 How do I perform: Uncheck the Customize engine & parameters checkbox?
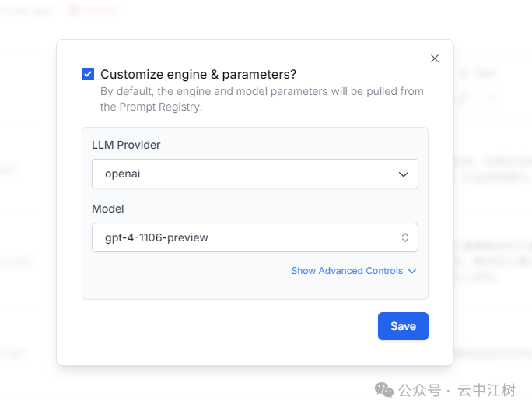click(88, 74)
